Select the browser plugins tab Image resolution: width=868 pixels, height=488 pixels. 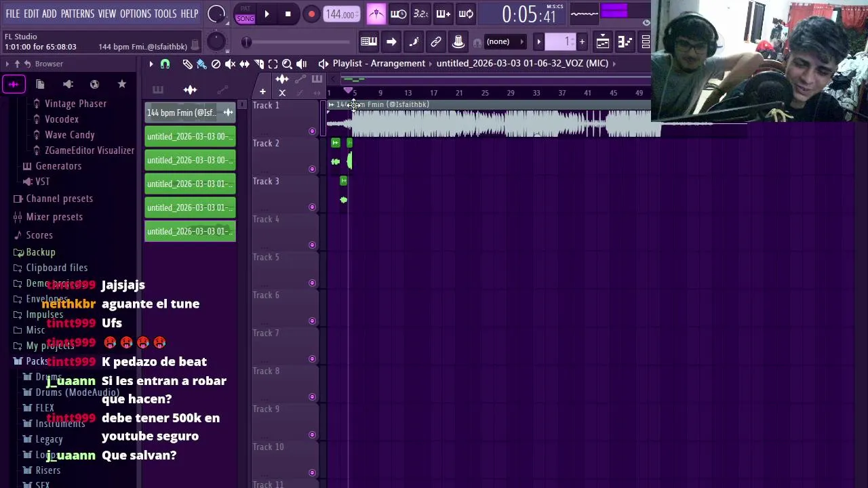68,84
